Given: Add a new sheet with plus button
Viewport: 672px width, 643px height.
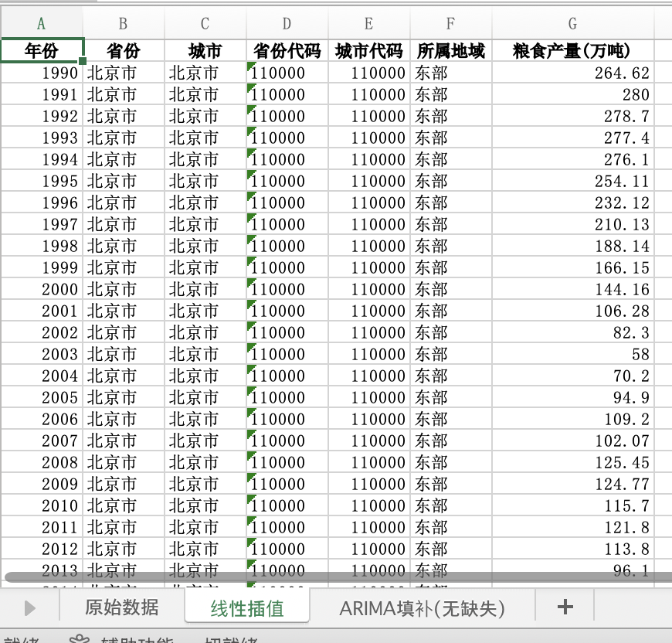Looking at the screenshot, I should [565, 607].
